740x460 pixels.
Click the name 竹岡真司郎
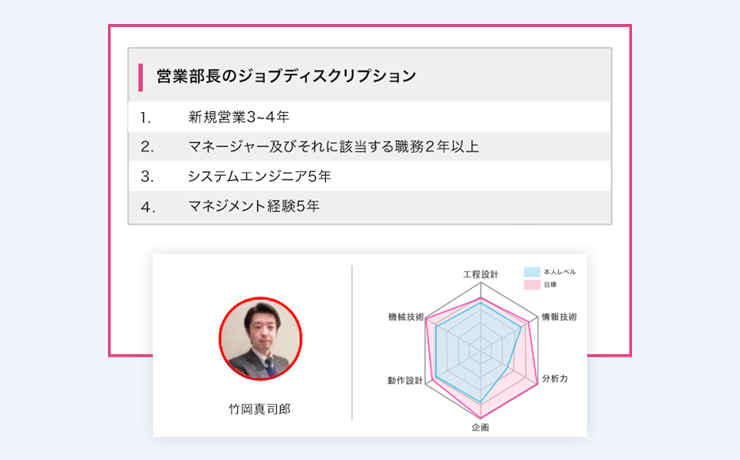[260, 409]
